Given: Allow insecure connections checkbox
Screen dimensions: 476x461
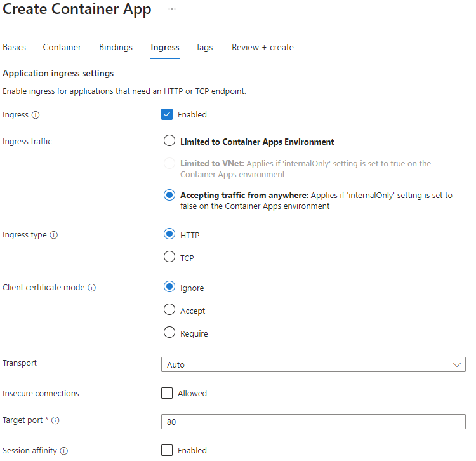Looking at the screenshot, I should (167, 393).
